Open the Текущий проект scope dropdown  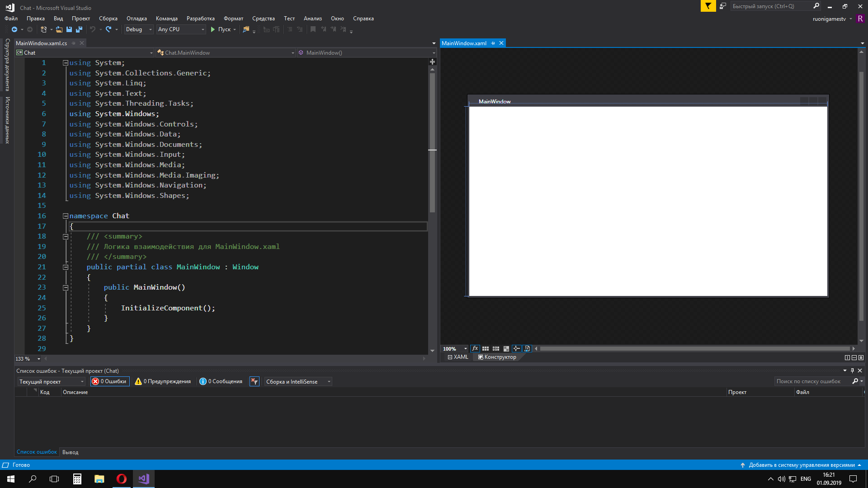pos(51,382)
